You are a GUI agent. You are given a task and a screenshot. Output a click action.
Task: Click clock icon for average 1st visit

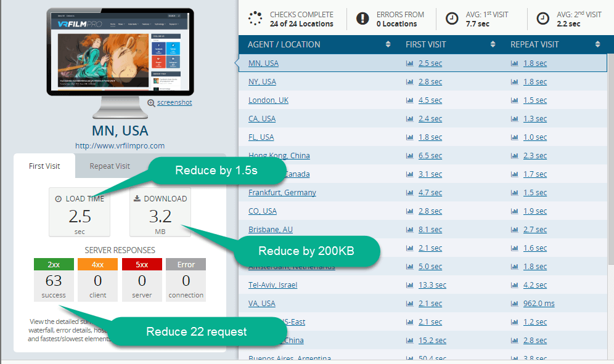click(452, 18)
